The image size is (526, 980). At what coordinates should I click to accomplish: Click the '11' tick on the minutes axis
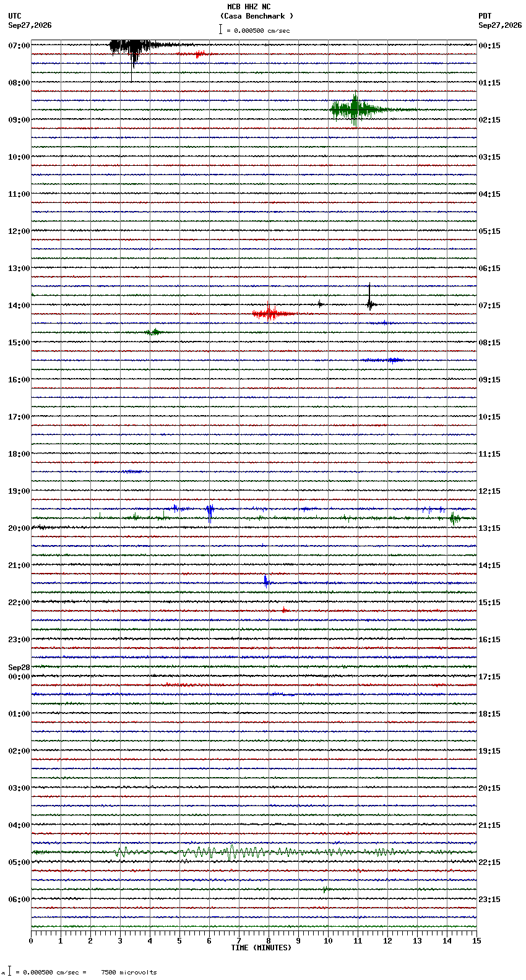(358, 941)
